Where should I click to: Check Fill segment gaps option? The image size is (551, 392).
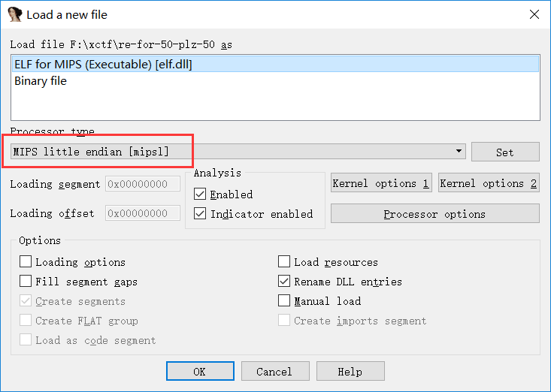point(26,282)
